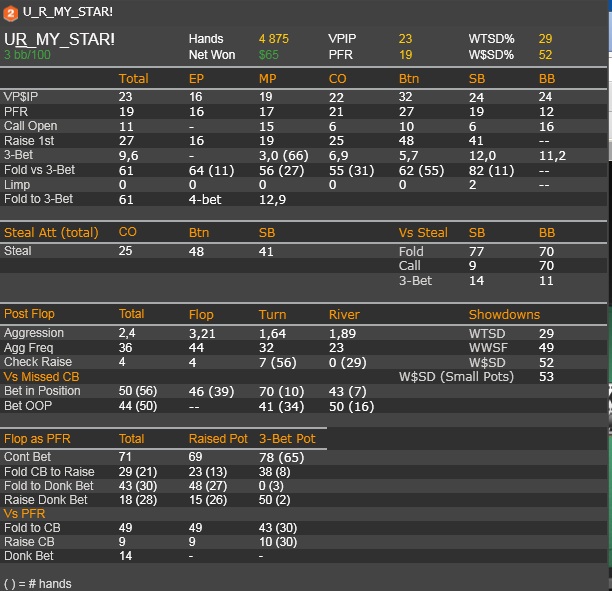Click the Aggression row label
The height and width of the screenshot is (591, 612).
pos(34,333)
